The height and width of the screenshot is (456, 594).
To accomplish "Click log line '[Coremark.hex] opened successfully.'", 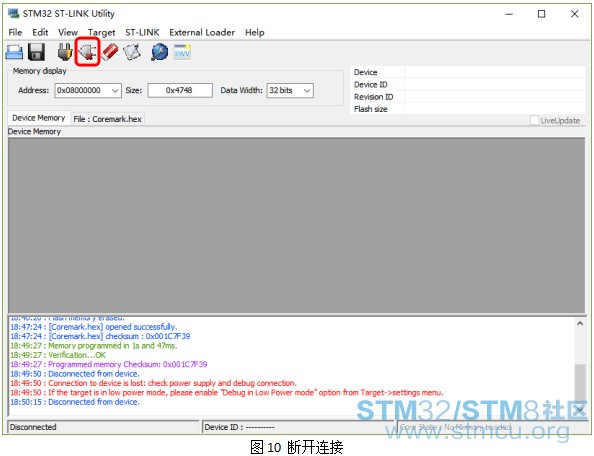I will (94, 327).
